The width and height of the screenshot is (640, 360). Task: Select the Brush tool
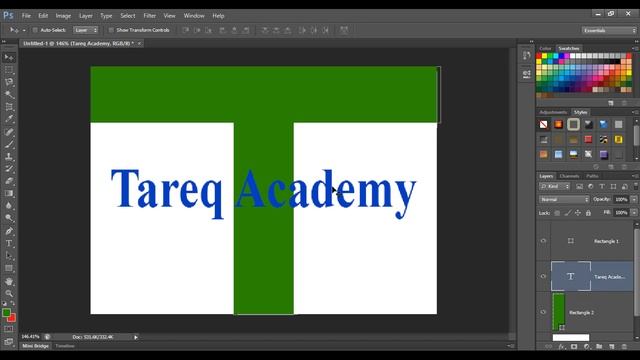(x=9, y=144)
